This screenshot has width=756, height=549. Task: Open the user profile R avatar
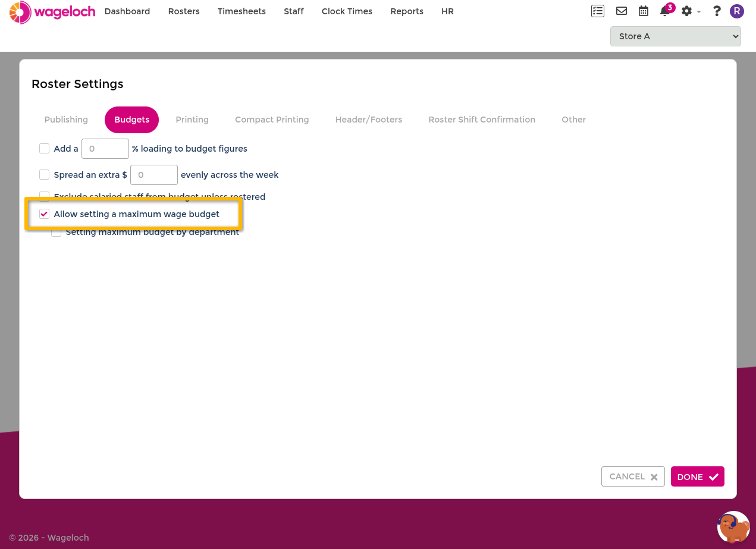[x=737, y=11]
